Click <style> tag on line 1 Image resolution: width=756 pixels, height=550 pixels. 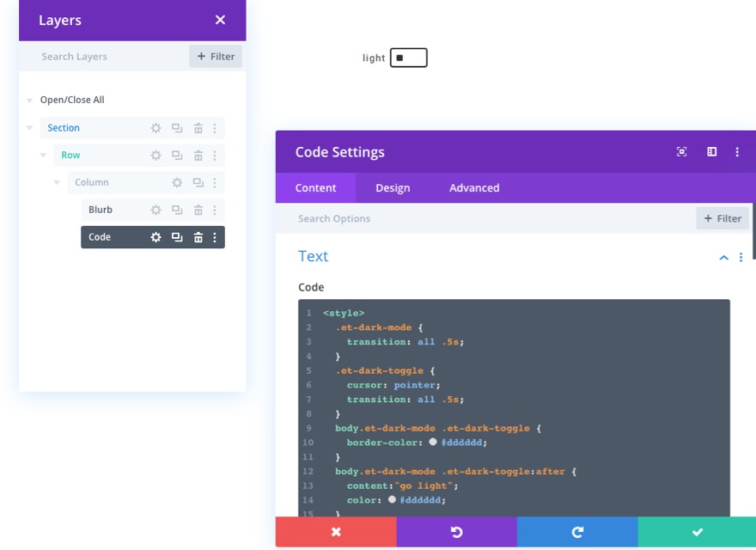point(344,313)
